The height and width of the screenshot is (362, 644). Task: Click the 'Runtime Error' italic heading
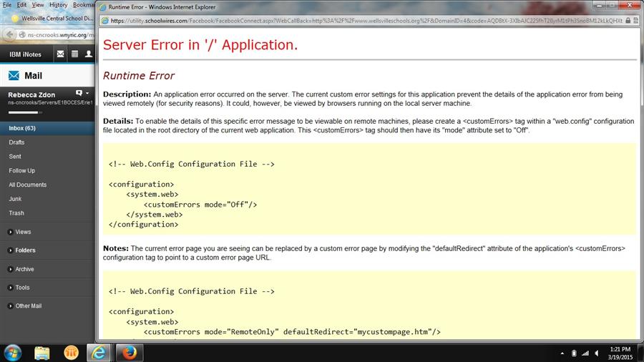tap(139, 76)
